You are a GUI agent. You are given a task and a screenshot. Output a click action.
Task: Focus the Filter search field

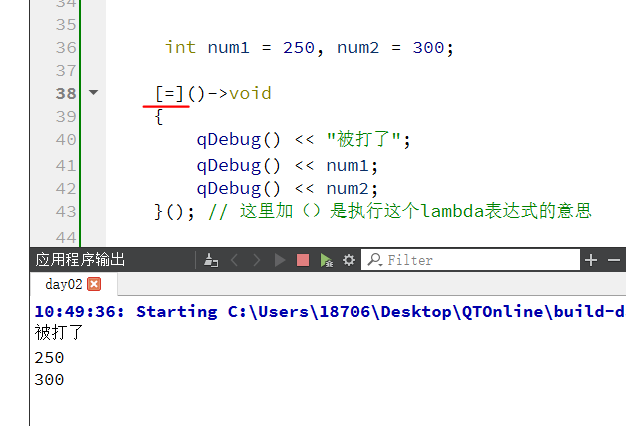pos(470,260)
